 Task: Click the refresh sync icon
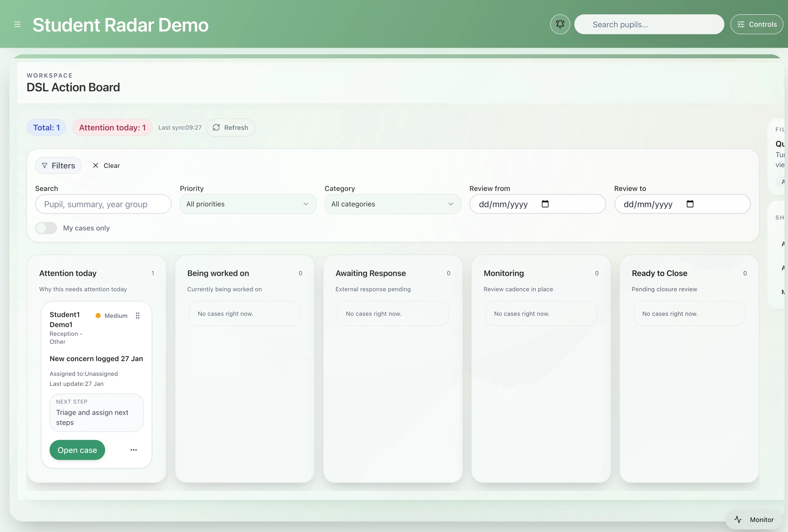point(217,128)
